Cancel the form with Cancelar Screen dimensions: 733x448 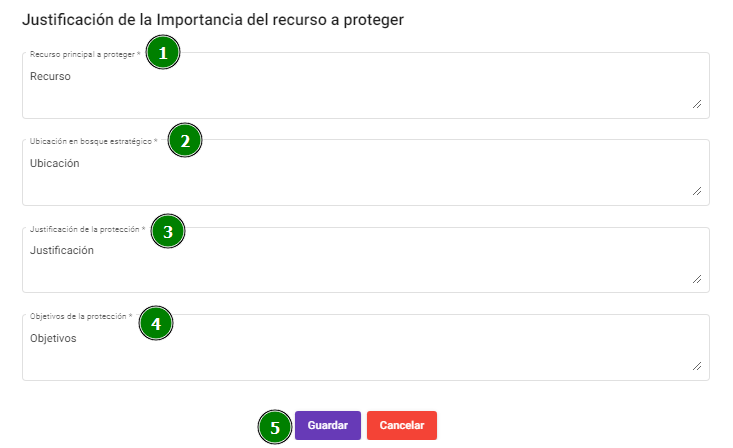coord(402,425)
